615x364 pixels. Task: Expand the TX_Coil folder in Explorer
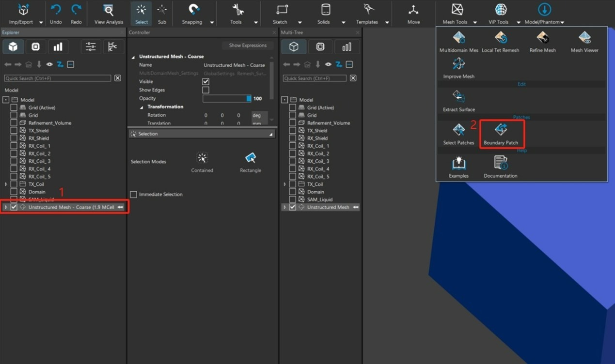click(6, 184)
